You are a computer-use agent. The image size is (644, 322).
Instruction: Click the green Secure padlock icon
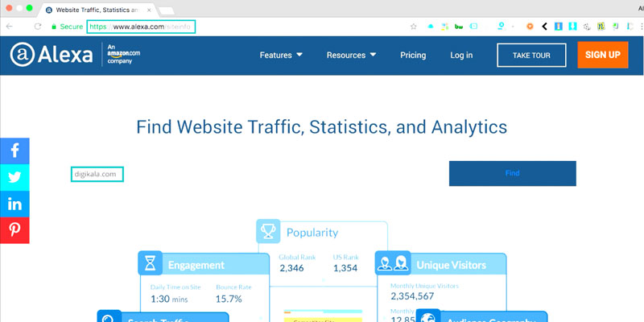53,27
